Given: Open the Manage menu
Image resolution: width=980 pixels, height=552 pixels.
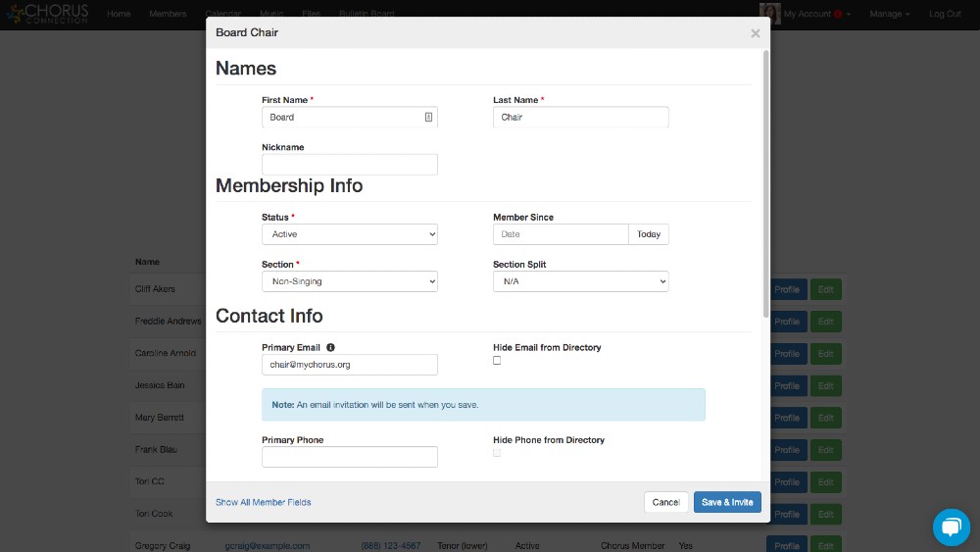Looking at the screenshot, I should click(889, 14).
